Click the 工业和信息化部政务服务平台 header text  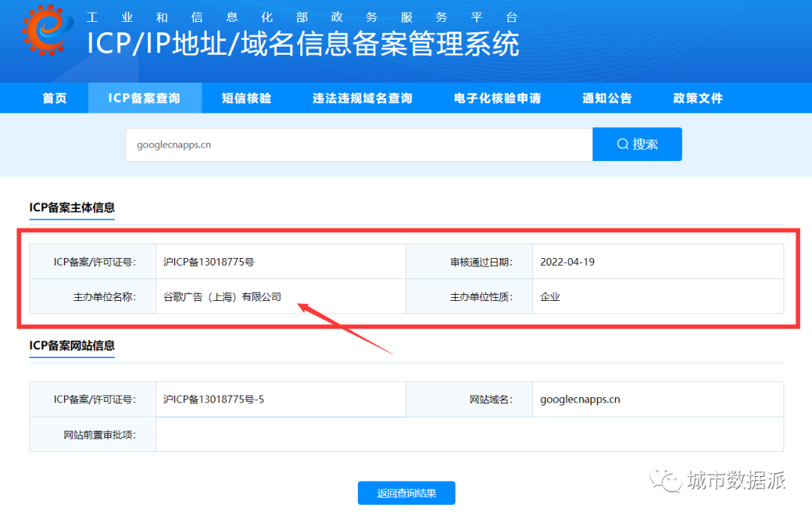(302, 17)
